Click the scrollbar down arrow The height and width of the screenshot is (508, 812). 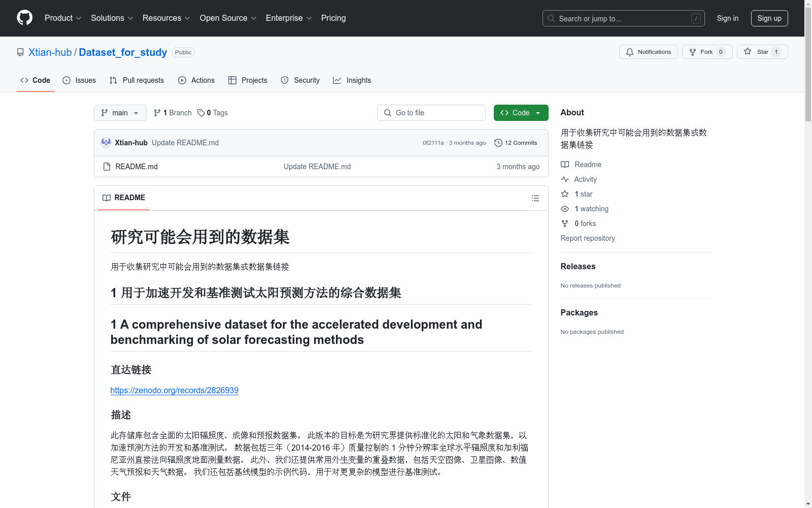pyautogui.click(x=808, y=504)
